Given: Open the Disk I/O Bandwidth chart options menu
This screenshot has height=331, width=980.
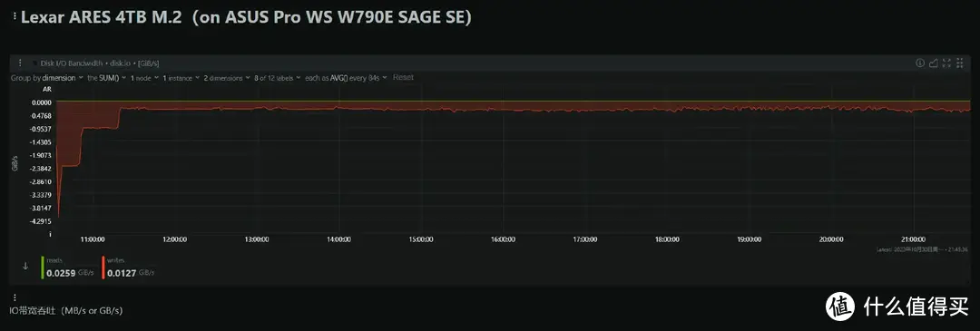Looking at the screenshot, I should click(x=21, y=63).
